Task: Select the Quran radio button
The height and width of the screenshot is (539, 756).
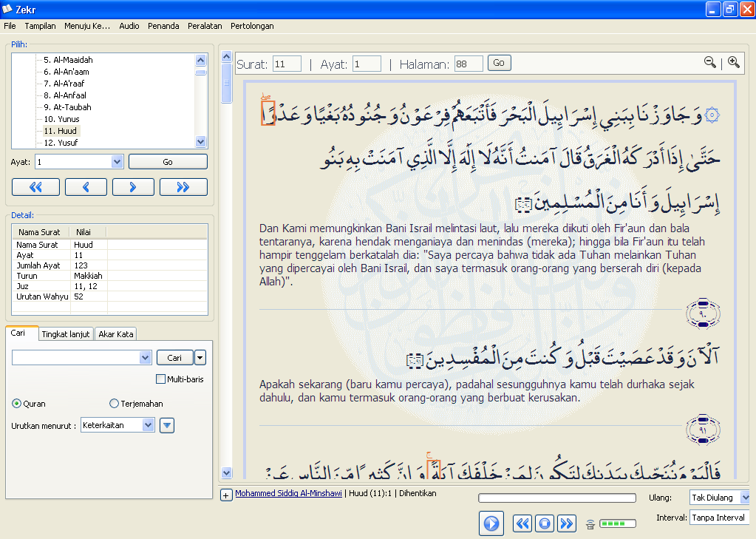Action: [x=16, y=404]
